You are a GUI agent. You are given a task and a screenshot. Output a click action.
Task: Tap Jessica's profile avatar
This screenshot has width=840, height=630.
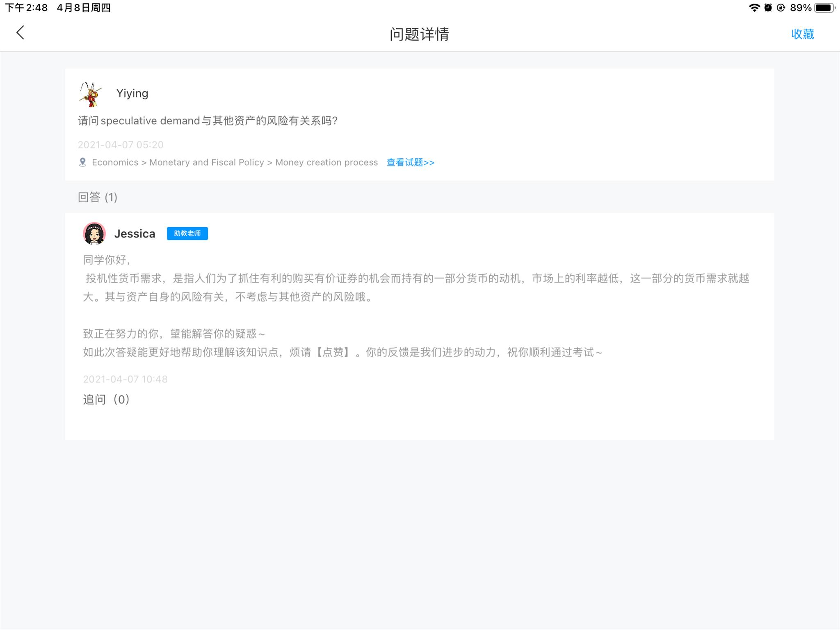coord(94,233)
